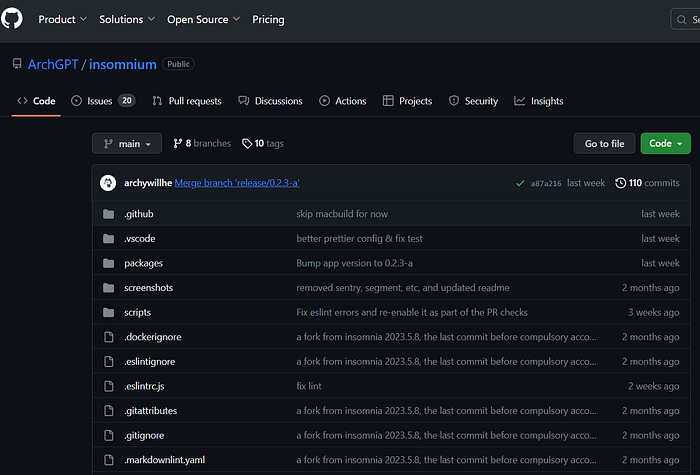
Task: Click the file icon beside .dockerignore
Action: click(108, 337)
